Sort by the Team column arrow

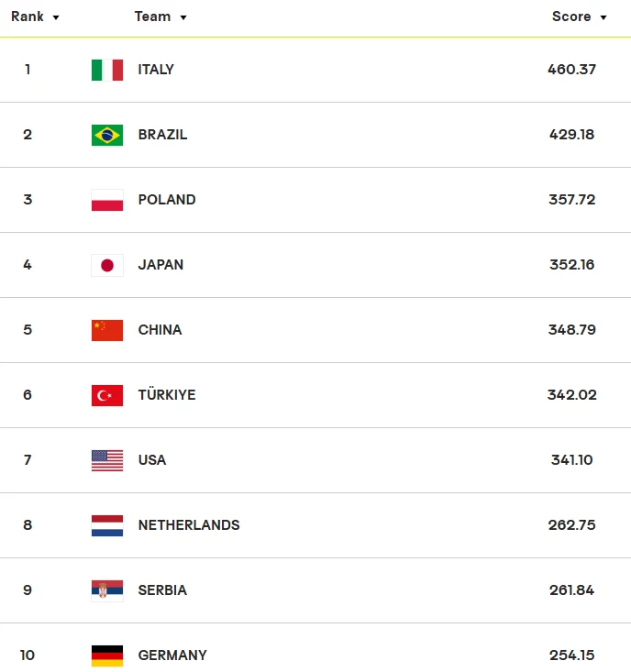click(183, 17)
